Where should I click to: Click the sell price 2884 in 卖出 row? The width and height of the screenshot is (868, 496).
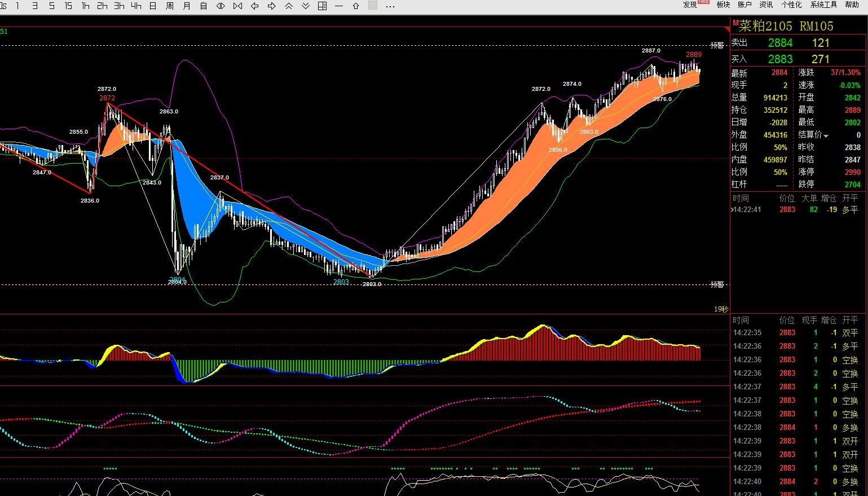tap(780, 43)
